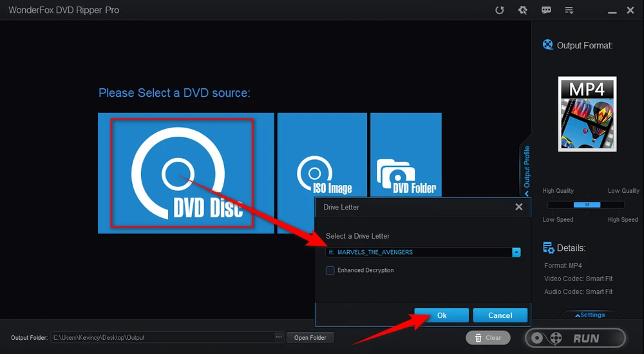Viewport: 644px width, 354px height.
Task: Click the MP4 output format thumbnail
Action: [x=587, y=114]
